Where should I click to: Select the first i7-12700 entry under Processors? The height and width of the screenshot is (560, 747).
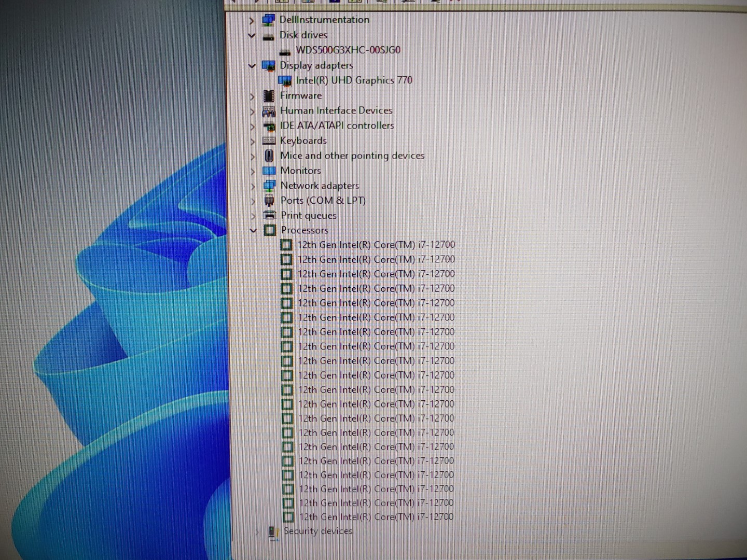click(376, 245)
